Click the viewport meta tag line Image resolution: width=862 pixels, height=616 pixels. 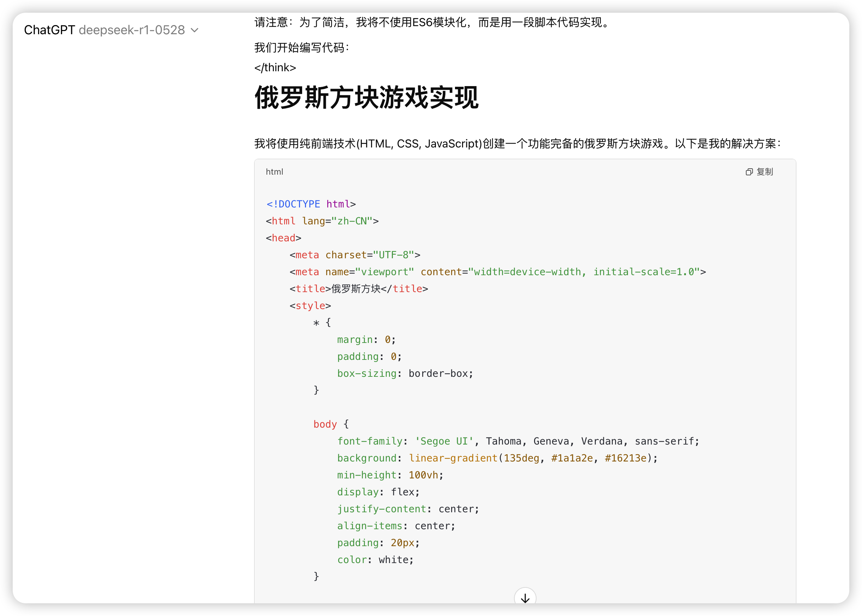pos(497,272)
